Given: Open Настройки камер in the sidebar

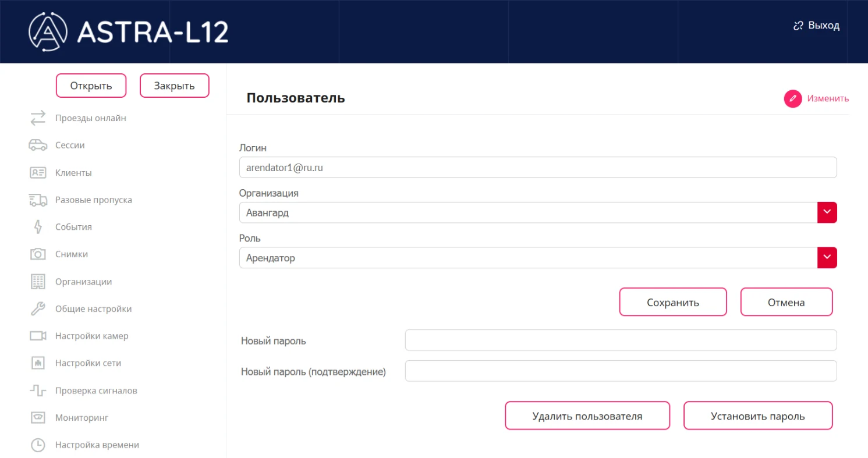Looking at the screenshot, I should tap(92, 336).
